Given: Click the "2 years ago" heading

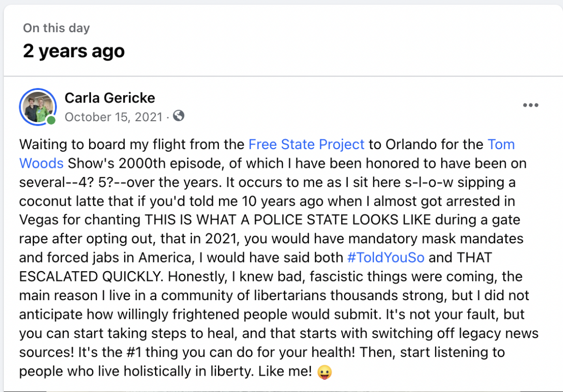Looking at the screenshot, I should point(74,51).
